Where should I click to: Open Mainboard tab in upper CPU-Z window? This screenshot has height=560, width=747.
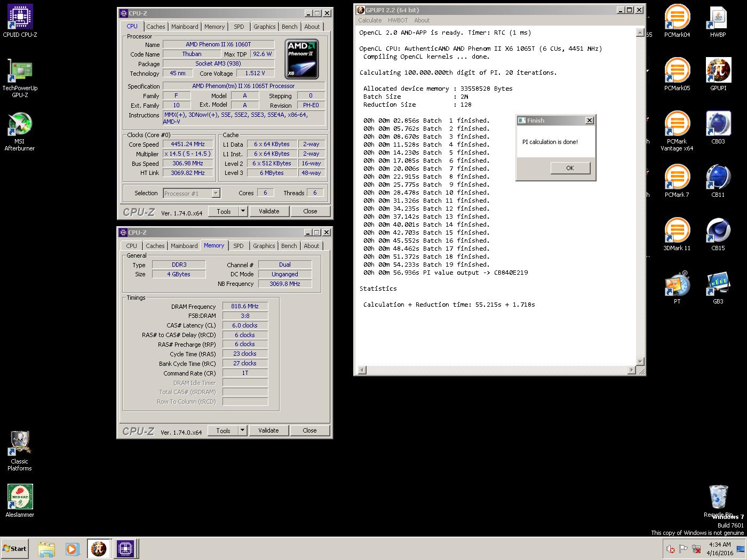coord(185,27)
